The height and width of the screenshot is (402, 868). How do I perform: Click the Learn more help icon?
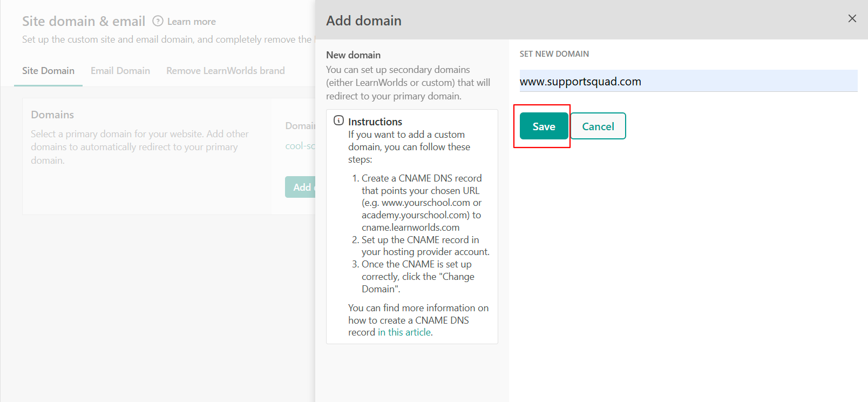(158, 21)
